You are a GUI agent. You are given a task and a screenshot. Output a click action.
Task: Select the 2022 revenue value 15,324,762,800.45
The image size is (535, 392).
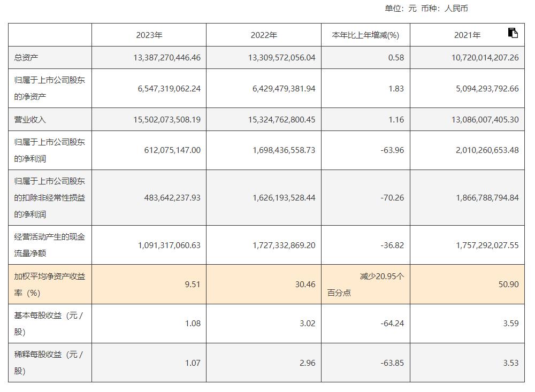click(281, 119)
